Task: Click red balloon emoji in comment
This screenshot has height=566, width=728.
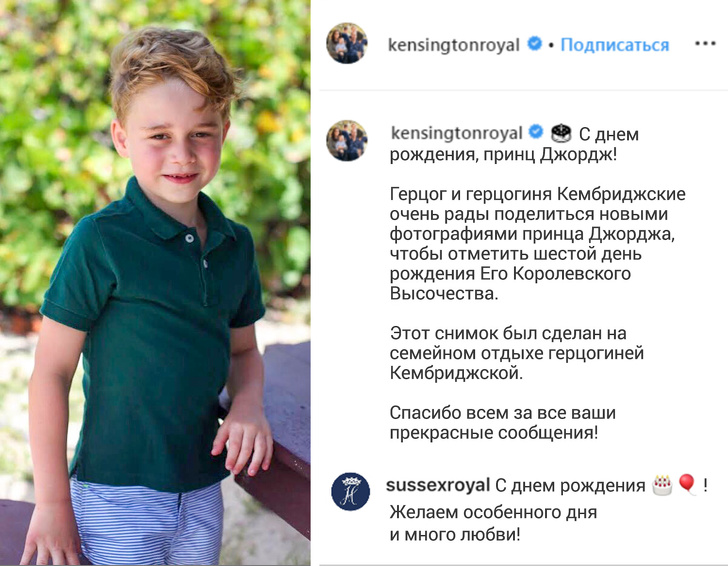Action: [687, 484]
